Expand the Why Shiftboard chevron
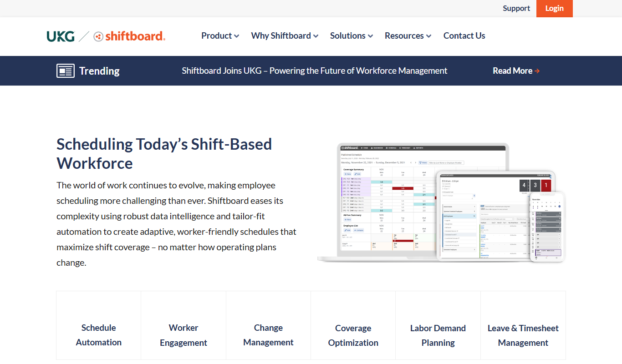 tap(316, 36)
